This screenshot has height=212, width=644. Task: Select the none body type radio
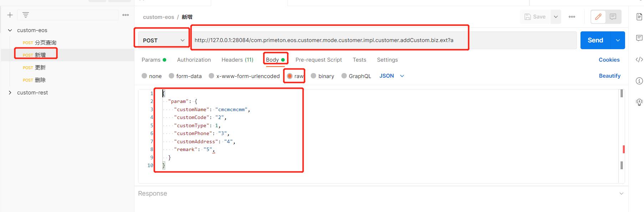(144, 76)
